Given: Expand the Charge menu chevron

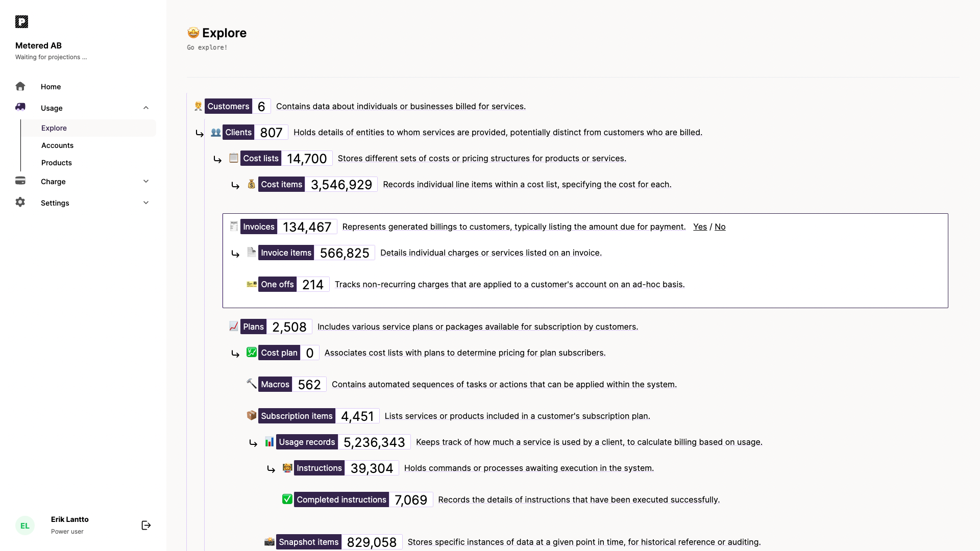Looking at the screenshot, I should pos(146,181).
